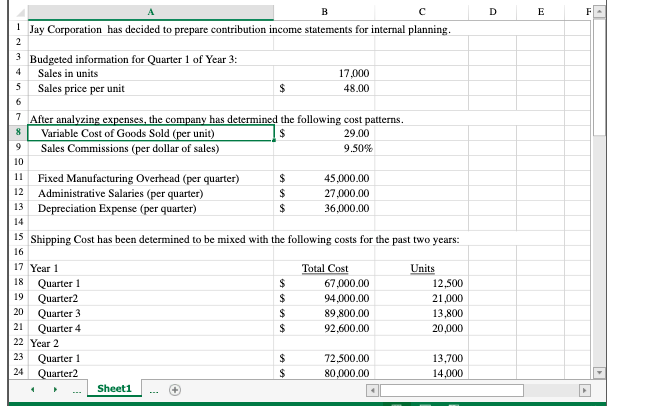Image resolution: width=648 pixels, height=406 pixels.
Task: Select 'Fixed Manufacturing Overhead' cell
Action: point(150,179)
